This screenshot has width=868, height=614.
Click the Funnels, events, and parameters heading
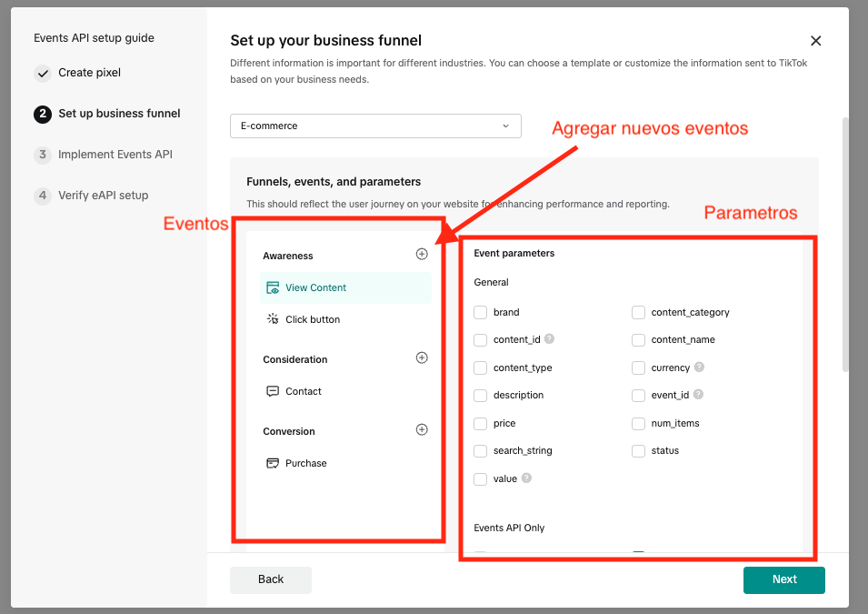(334, 182)
